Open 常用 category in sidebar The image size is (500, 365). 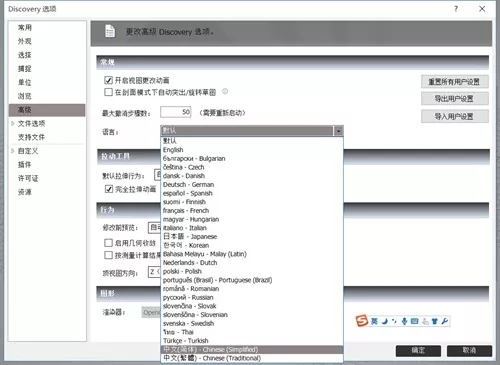[25, 27]
